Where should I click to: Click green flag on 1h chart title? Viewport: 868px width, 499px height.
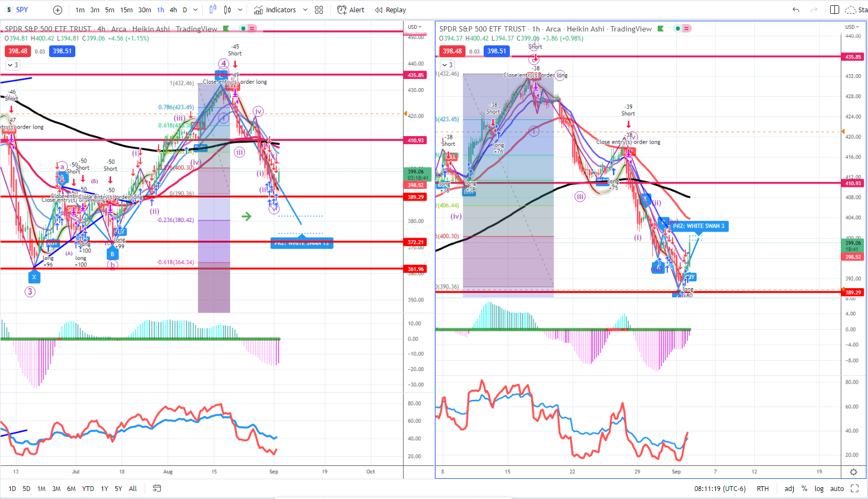661,29
